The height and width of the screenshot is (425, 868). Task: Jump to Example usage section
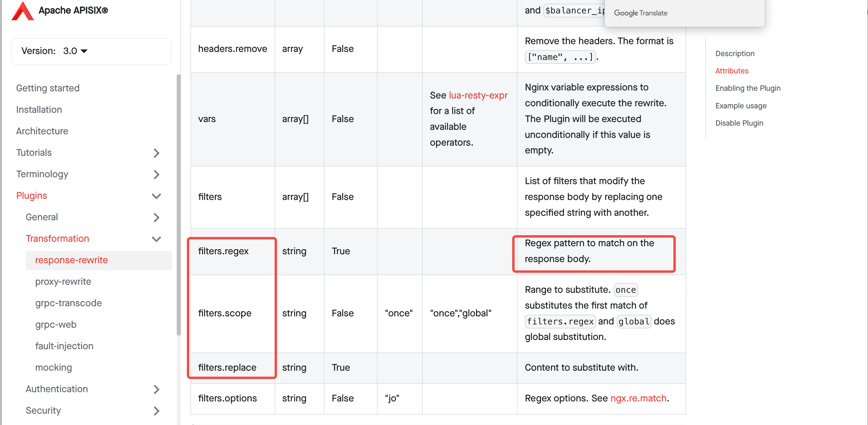click(x=741, y=106)
